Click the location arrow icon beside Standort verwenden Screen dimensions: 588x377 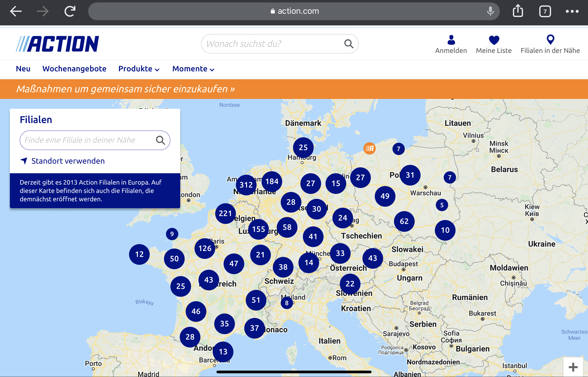[x=24, y=161]
